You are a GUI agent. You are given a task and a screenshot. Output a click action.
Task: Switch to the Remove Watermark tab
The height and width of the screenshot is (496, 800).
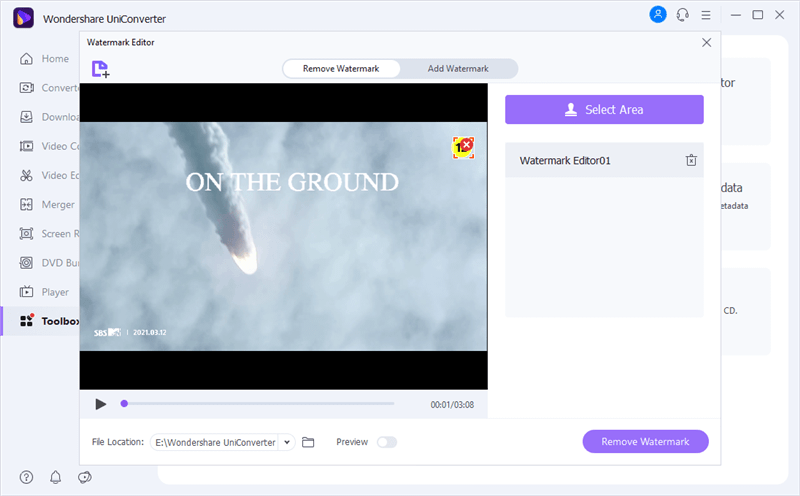click(x=341, y=68)
